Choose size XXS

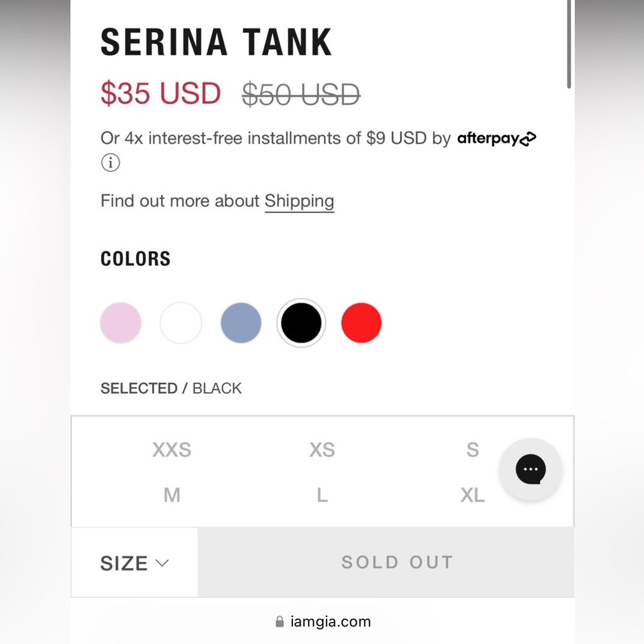pyautogui.click(x=172, y=450)
